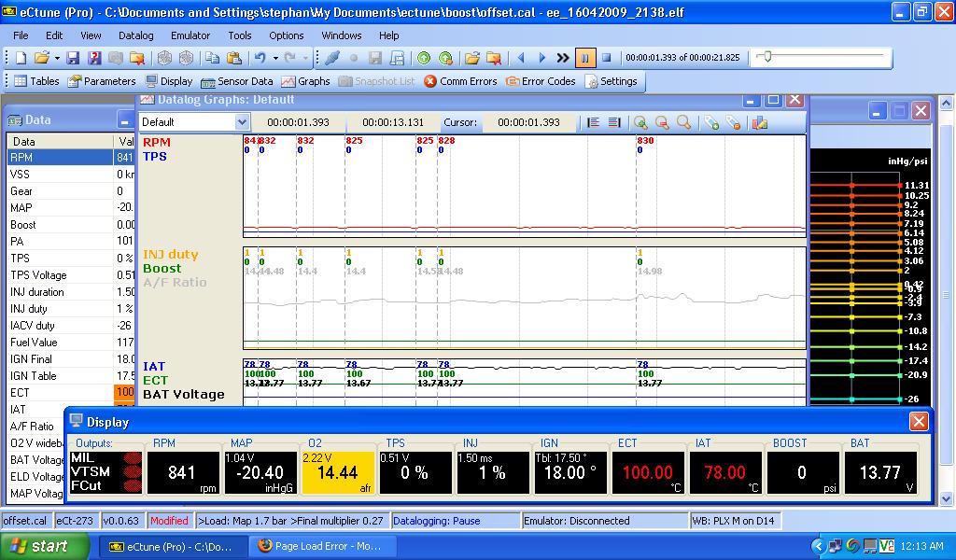The width and height of the screenshot is (956, 560).
Task: Step datalog playback forward
Action: coord(542,58)
